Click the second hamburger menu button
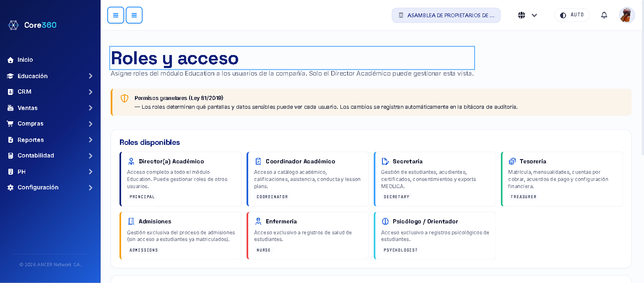644x283 pixels. pos(134,15)
